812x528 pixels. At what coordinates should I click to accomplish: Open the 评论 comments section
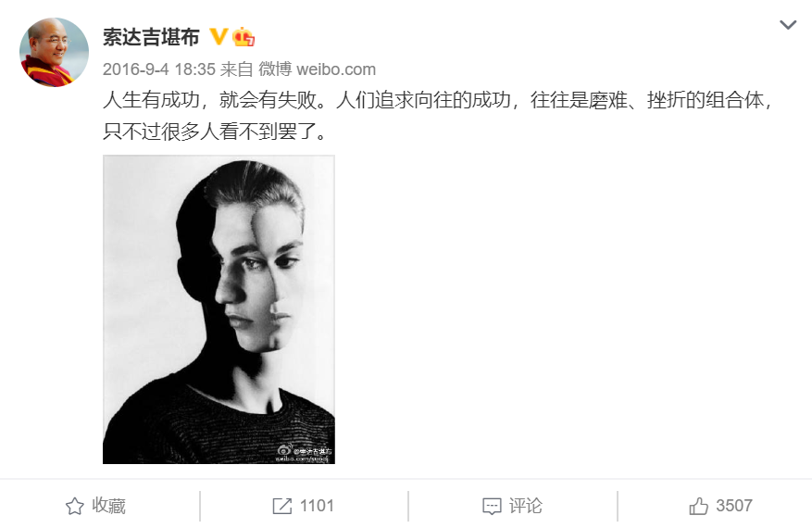pos(525,506)
